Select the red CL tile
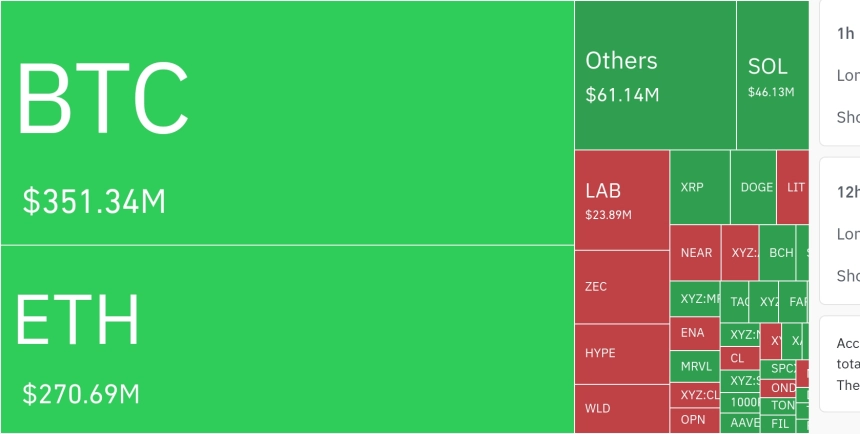Screen dimensions: 860x434 coord(740,358)
